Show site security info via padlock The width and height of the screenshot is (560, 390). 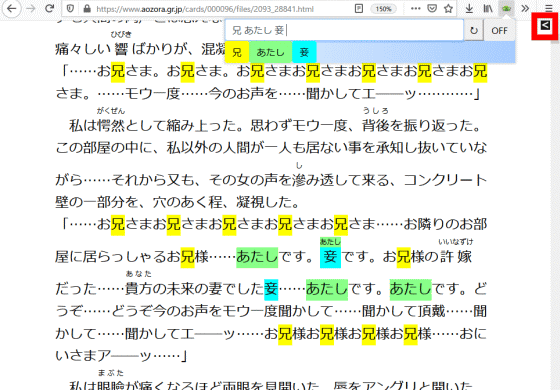tap(86, 9)
